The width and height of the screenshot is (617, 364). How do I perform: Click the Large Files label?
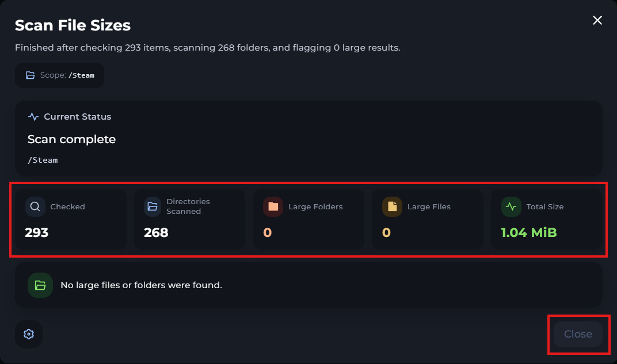point(429,206)
